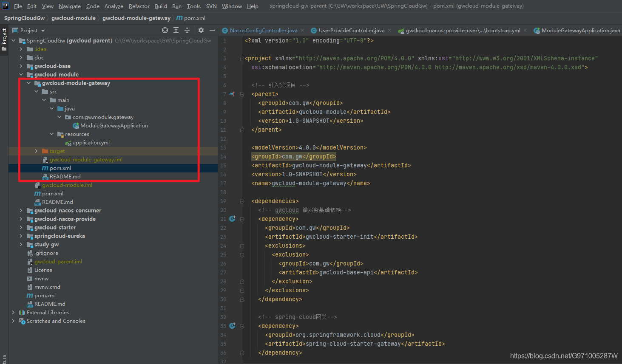Click the gutter library icon on line 21
Viewport: 622px width, 364px height.
click(232, 218)
